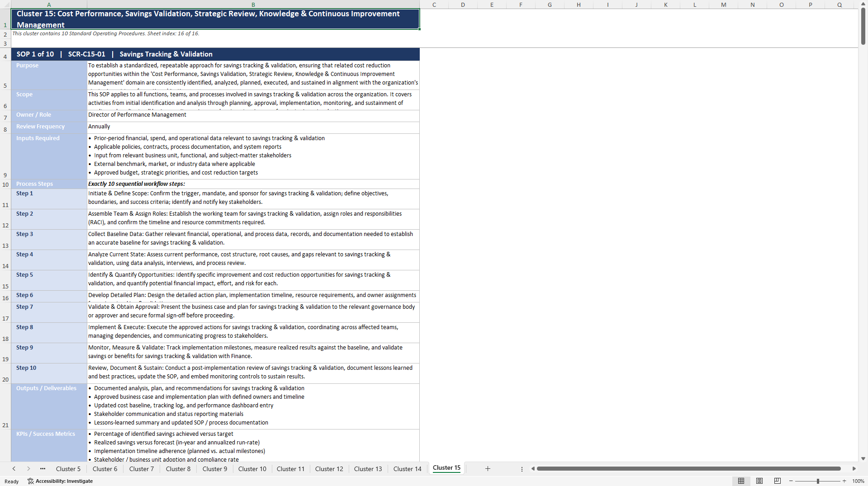The width and height of the screenshot is (868, 486).
Task: Select column B header
Action: [253, 5]
